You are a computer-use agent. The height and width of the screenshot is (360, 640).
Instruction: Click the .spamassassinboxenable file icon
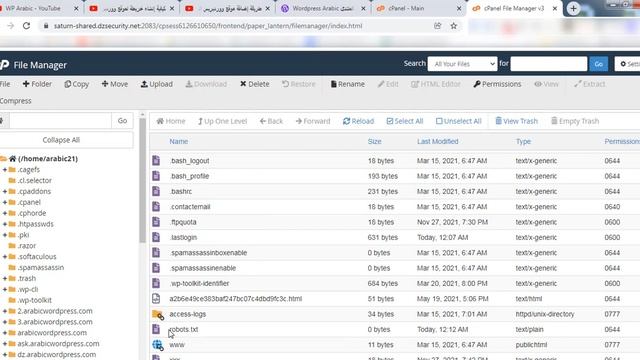tap(156, 252)
